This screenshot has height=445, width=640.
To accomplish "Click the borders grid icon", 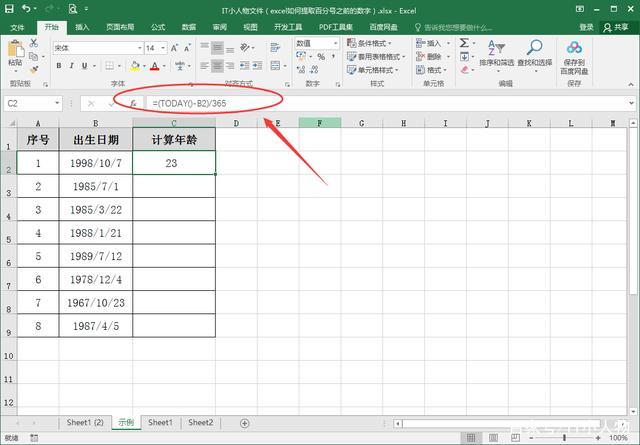I will click(109, 65).
